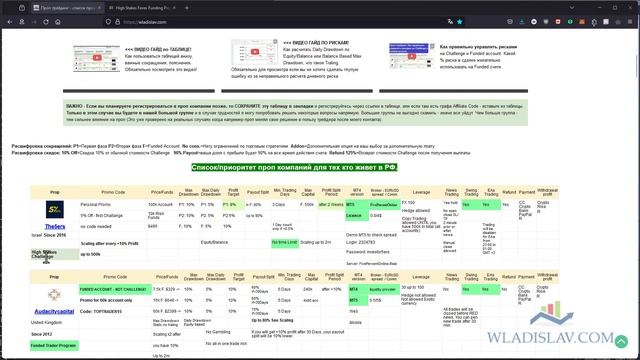The image size is (640, 360).
Task: Click 'Code: TOPTRADER15' cell
Action: [x=100, y=311]
